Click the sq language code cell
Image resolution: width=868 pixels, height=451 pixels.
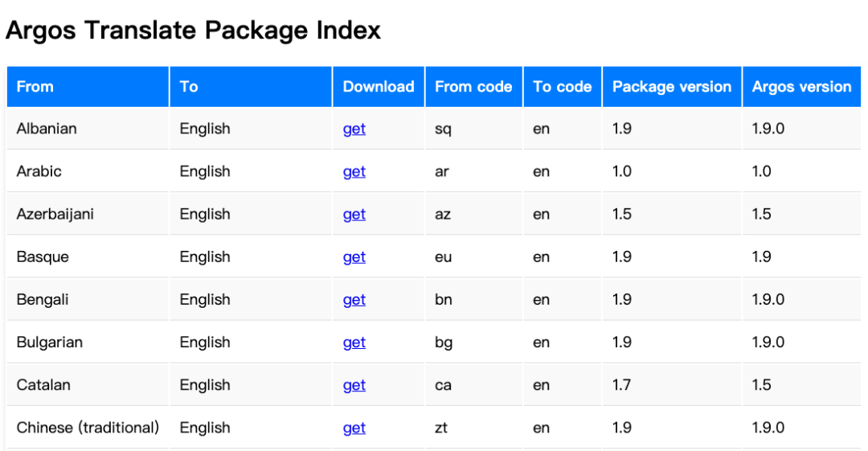[x=443, y=129]
